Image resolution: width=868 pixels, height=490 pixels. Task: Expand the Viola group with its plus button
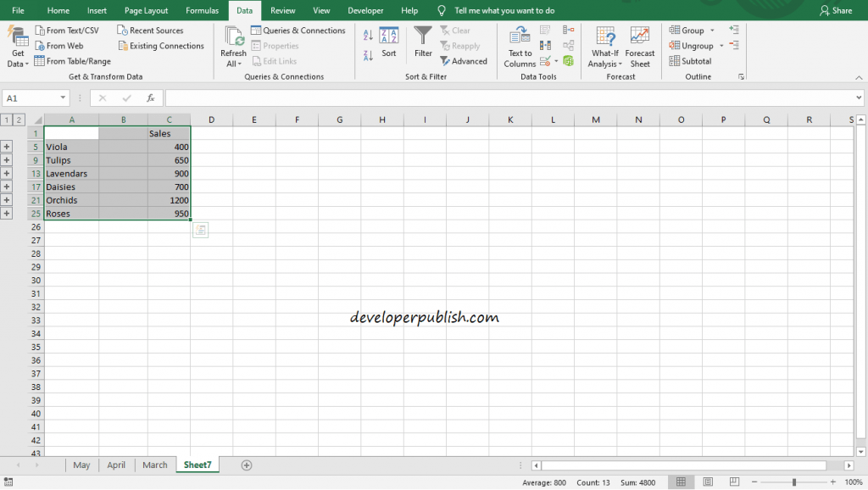[7, 146]
